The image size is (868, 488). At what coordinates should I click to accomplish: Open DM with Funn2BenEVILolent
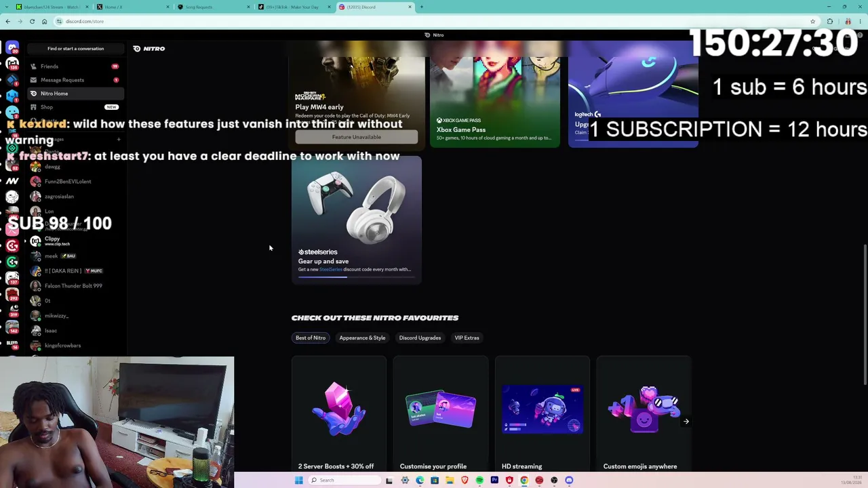click(75, 182)
